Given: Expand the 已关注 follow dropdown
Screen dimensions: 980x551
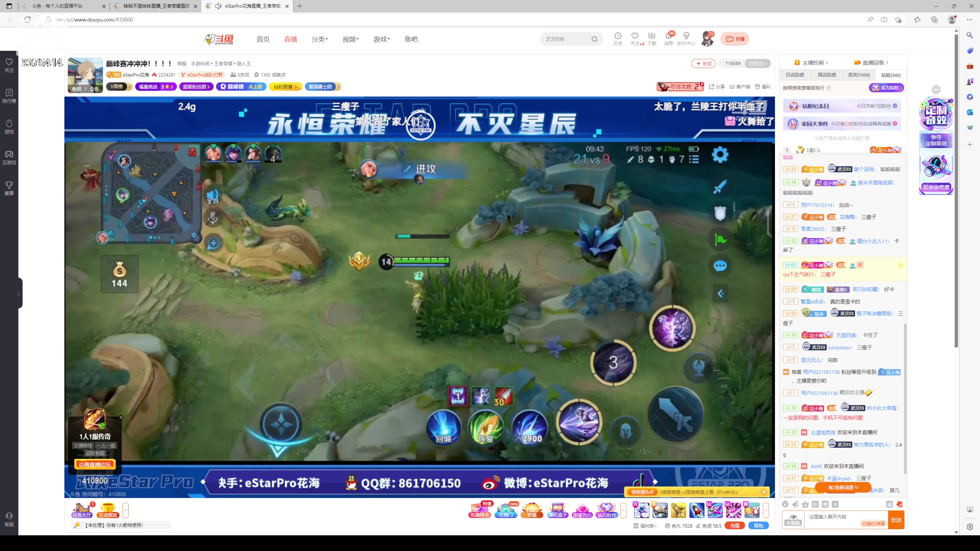Looking at the screenshot, I should tap(757, 64).
